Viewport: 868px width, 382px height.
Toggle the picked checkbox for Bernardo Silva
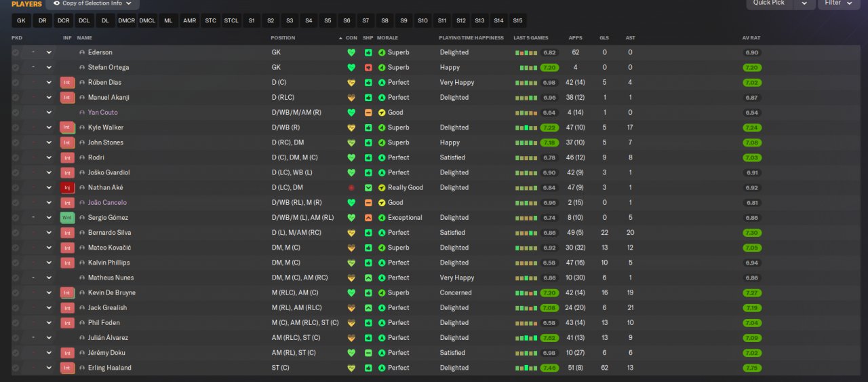(16, 233)
